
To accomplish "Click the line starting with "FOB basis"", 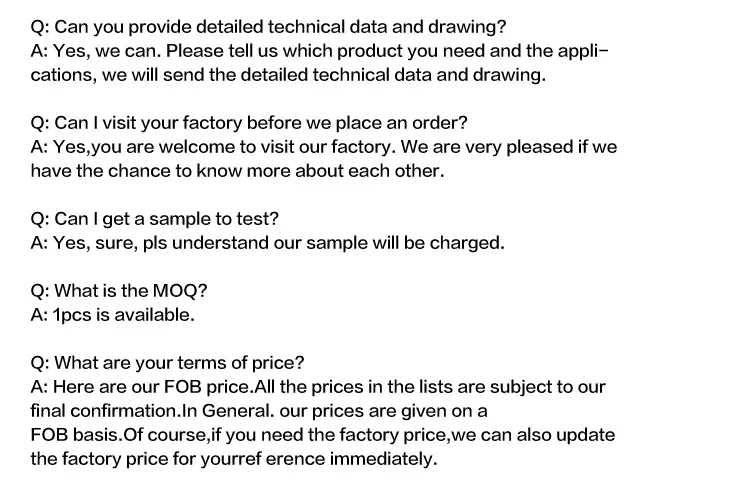I will tap(323, 435).
